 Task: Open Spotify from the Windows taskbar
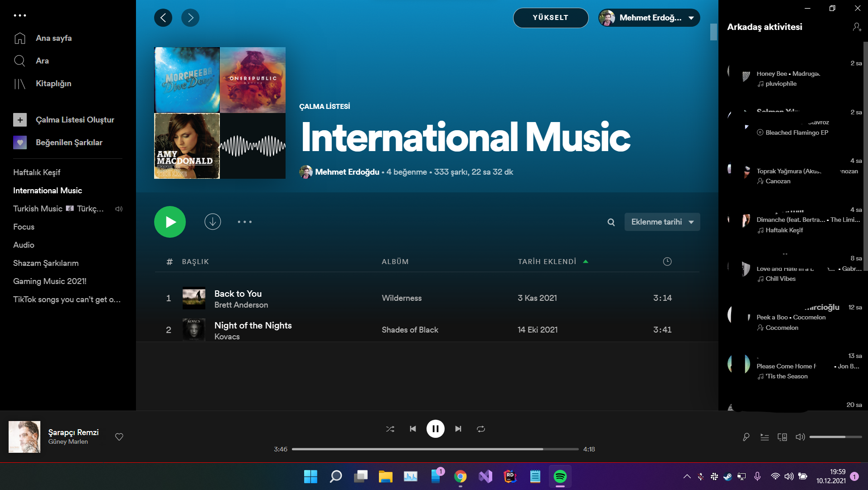point(560,476)
